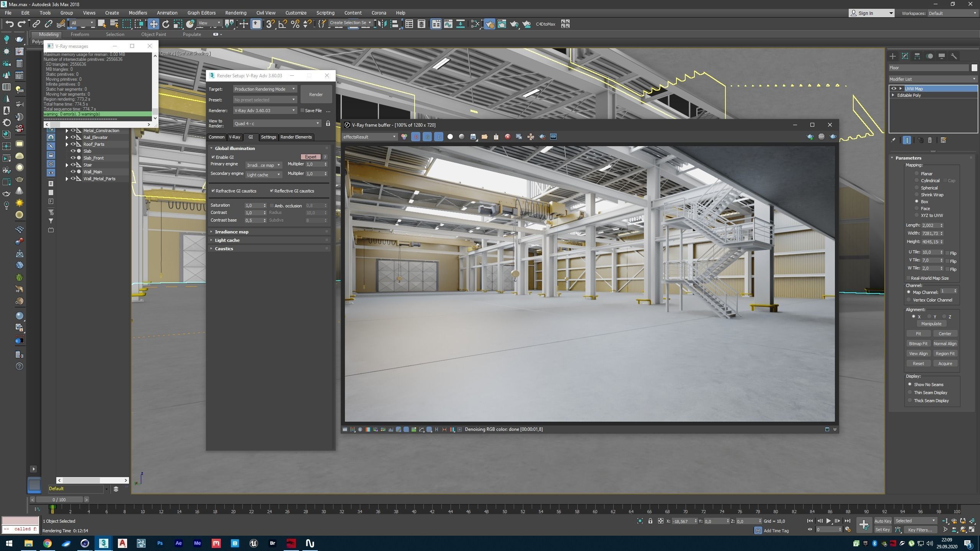This screenshot has width=980, height=551.
Task: Open the Hierarchy command panel tab
Action: point(917,56)
